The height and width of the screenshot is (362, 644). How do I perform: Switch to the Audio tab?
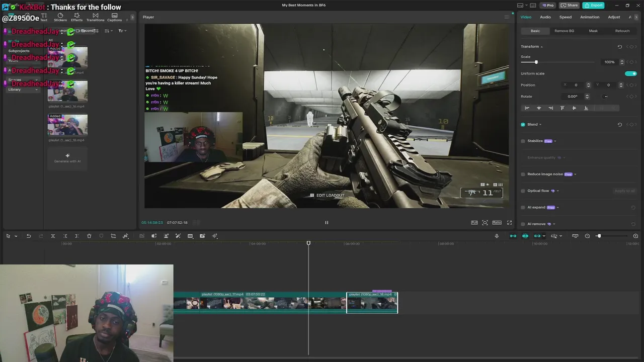545,17
